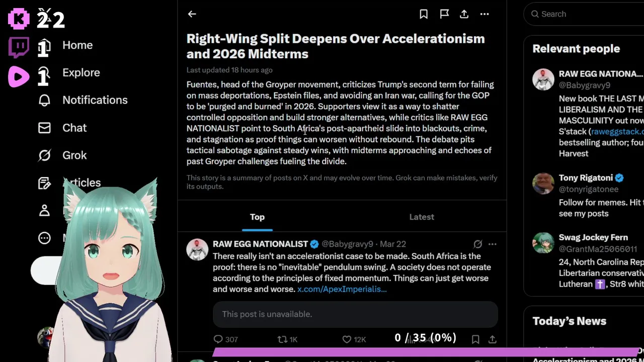Select the Top tab
The width and height of the screenshot is (644, 362).
click(x=257, y=217)
